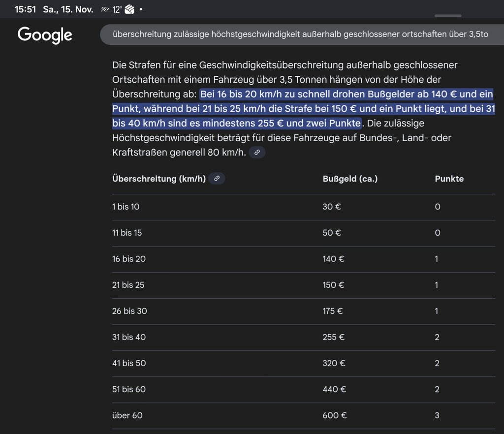The image size is (504, 434).
Task: Click the Punkte column header
Action: 449,179
